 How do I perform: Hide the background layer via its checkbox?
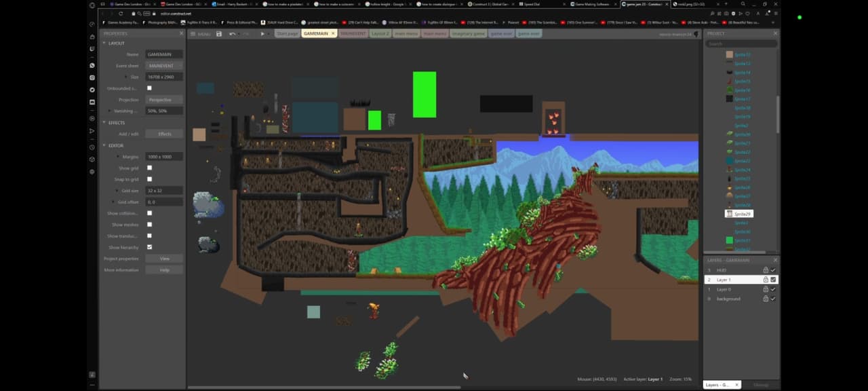tap(773, 299)
